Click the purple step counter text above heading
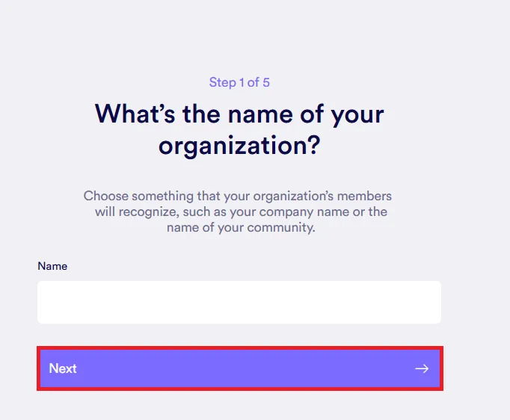This screenshot has height=420, width=510. pyautogui.click(x=239, y=82)
